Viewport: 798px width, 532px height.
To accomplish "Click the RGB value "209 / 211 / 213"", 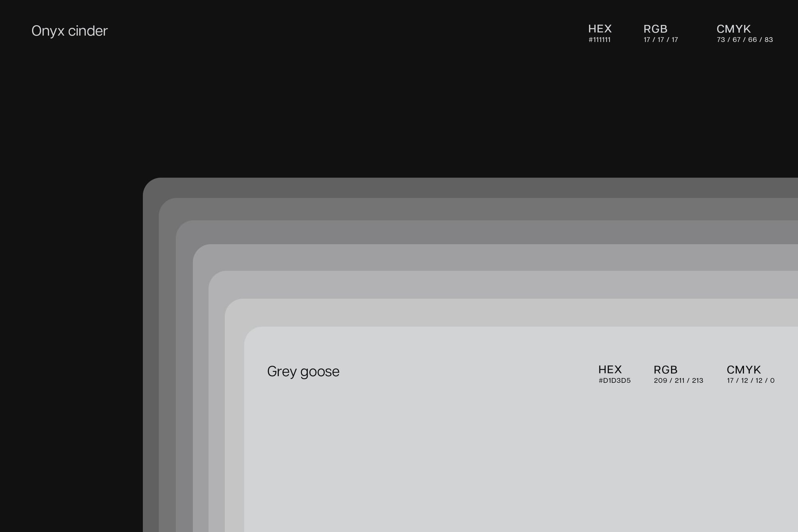I will tap(678, 380).
